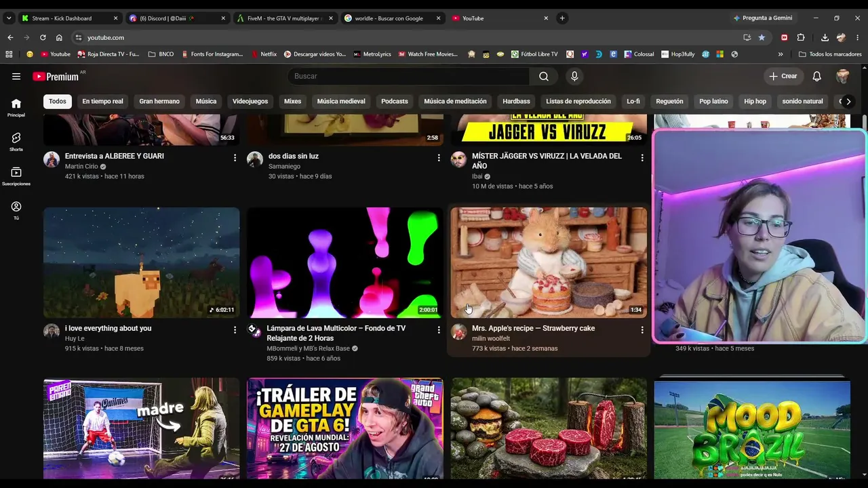Filter by the Podcasts chip
The width and height of the screenshot is (868, 488).
[395, 102]
